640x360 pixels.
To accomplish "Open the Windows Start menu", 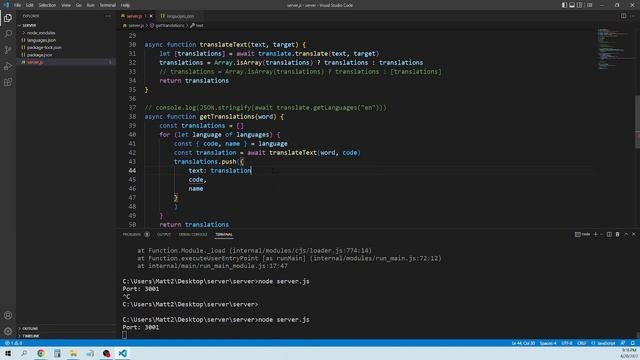I will (x=8, y=353).
